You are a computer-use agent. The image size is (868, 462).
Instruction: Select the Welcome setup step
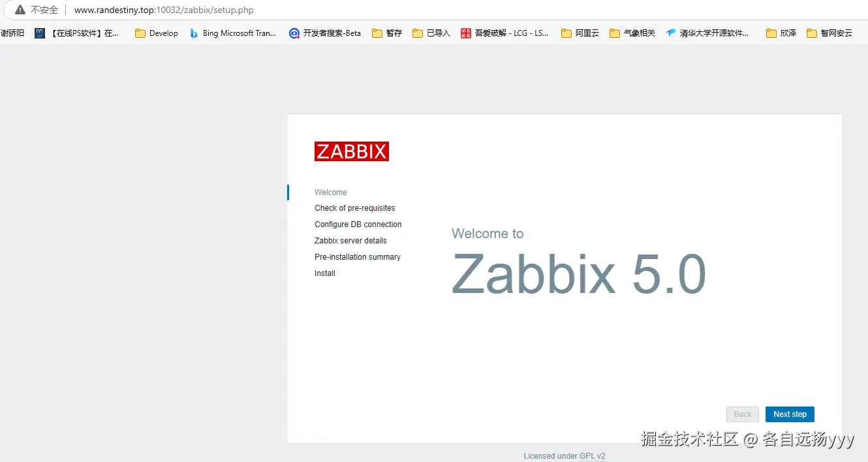(x=331, y=192)
